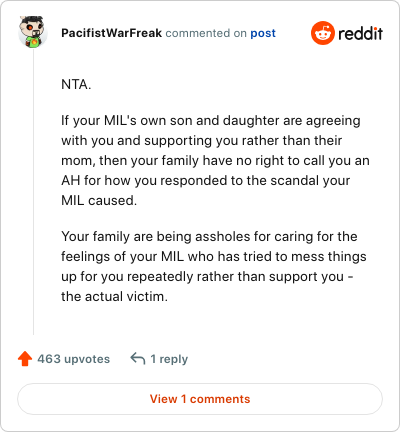Click the word "assholes" in the comment

[222, 237]
